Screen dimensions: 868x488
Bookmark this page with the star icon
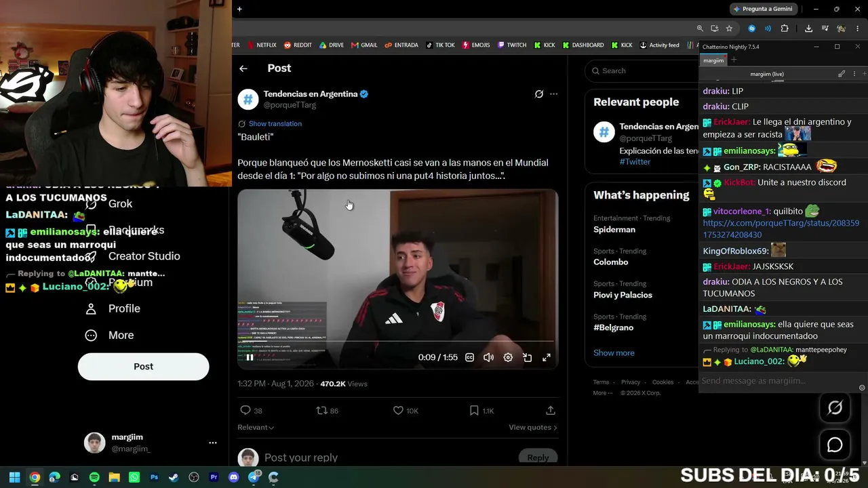tap(729, 28)
